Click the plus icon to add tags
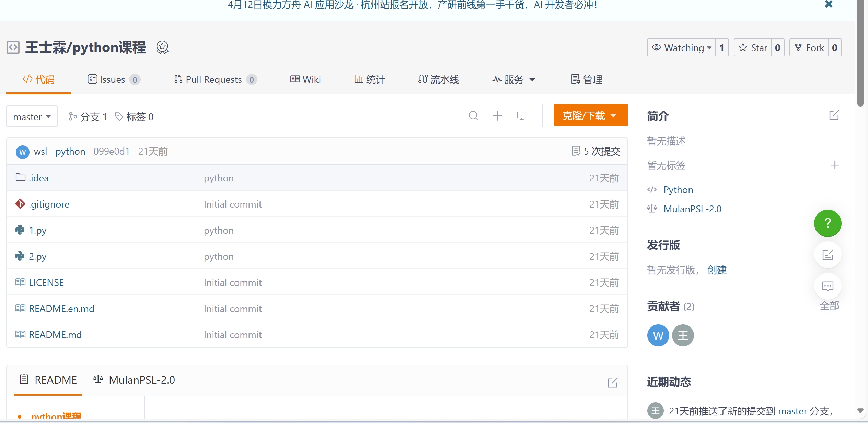 coord(835,165)
